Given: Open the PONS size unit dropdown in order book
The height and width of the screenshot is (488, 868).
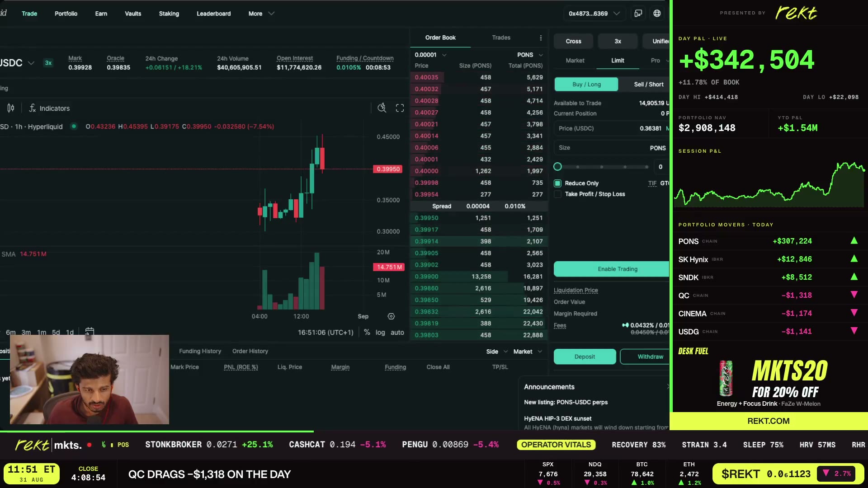Looking at the screenshot, I should click(x=530, y=55).
